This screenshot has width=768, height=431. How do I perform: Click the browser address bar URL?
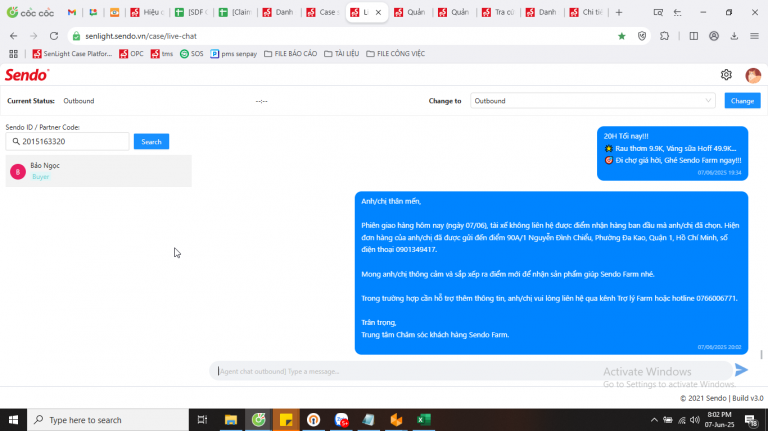(x=141, y=36)
